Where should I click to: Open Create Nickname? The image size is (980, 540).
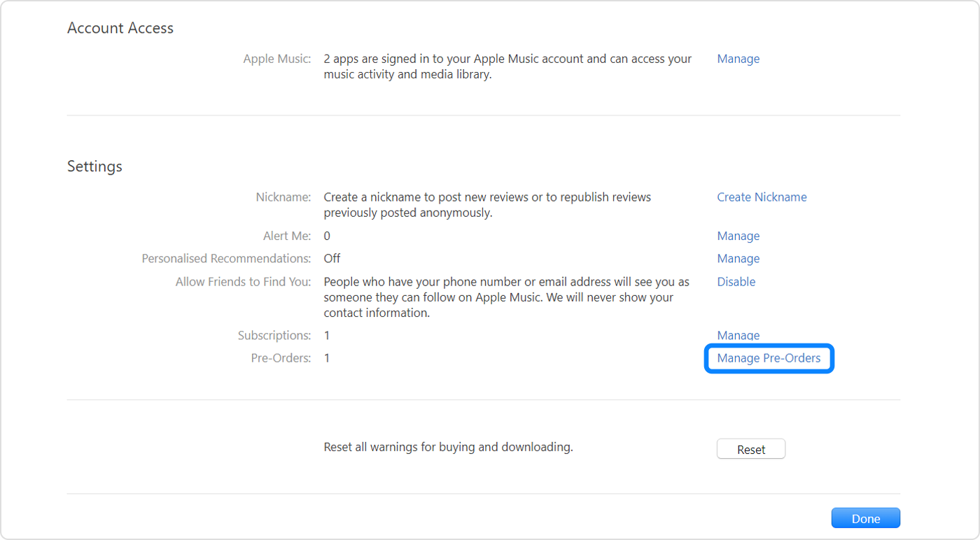[x=762, y=197]
